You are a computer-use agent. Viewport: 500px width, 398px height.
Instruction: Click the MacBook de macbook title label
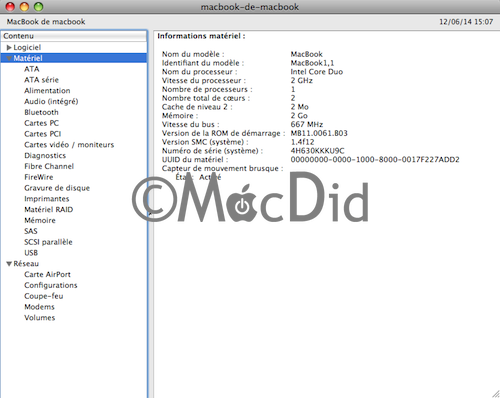(x=46, y=22)
